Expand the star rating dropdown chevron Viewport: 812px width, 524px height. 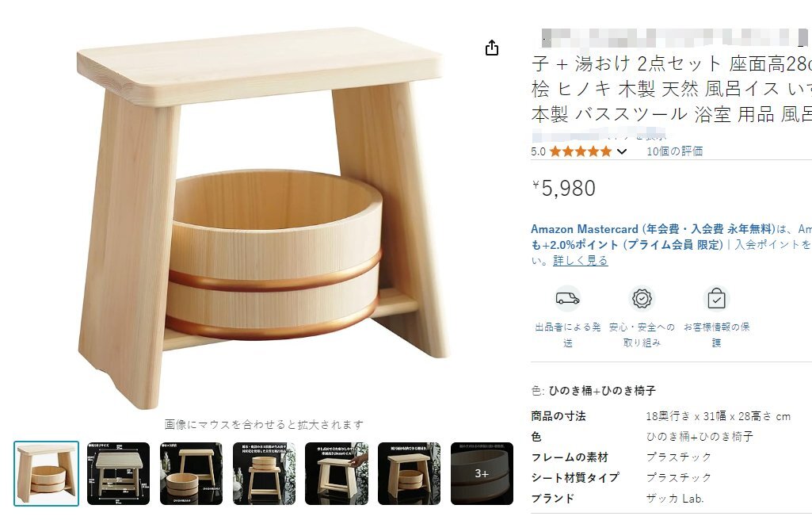[622, 151]
